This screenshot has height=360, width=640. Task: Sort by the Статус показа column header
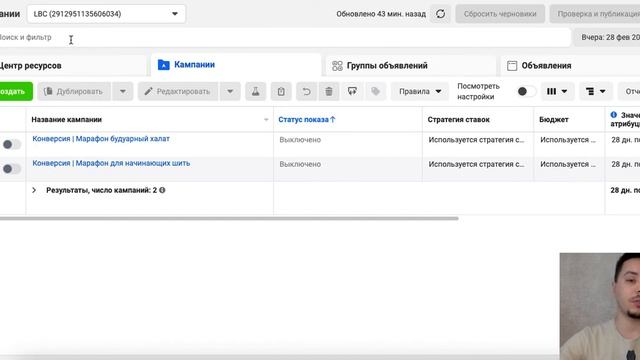click(x=307, y=120)
